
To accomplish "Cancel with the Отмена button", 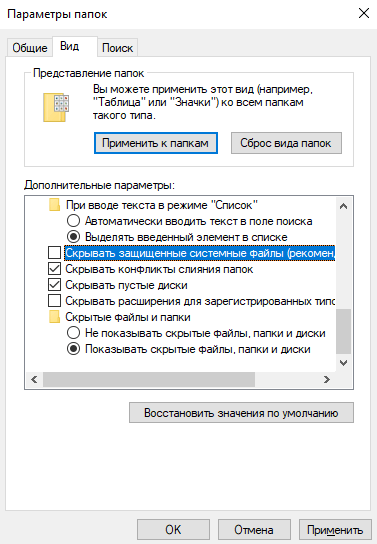I will tap(254, 530).
